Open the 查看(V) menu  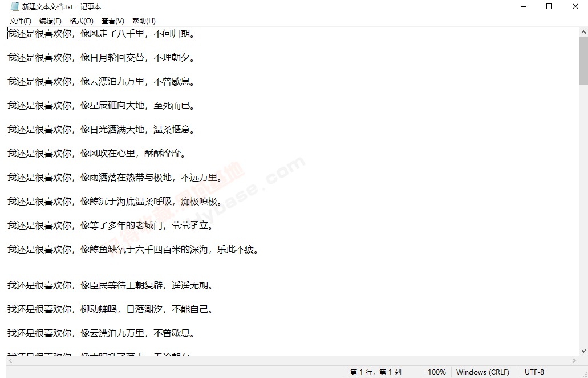(112, 21)
